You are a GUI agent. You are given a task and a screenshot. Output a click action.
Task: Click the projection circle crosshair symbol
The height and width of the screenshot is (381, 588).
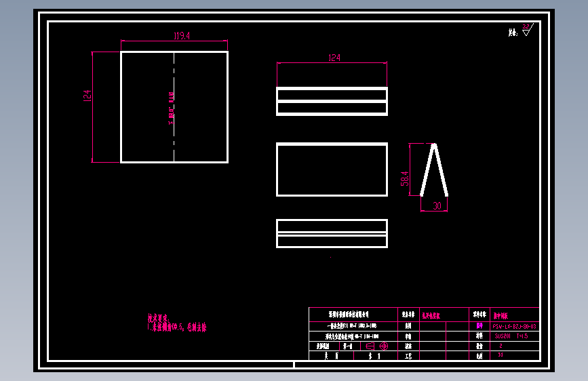pos(384,346)
